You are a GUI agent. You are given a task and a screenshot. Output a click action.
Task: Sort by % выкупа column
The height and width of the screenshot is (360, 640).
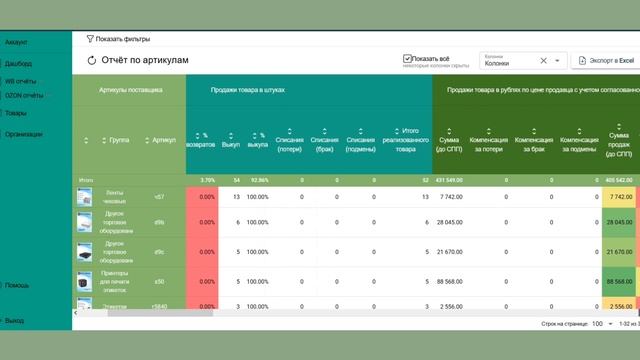[x=255, y=136]
